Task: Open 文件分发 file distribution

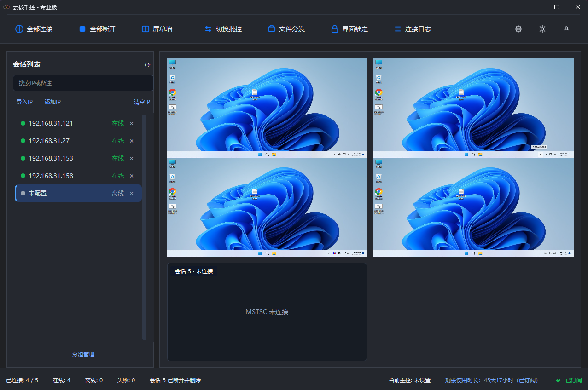Action: click(x=286, y=29)
